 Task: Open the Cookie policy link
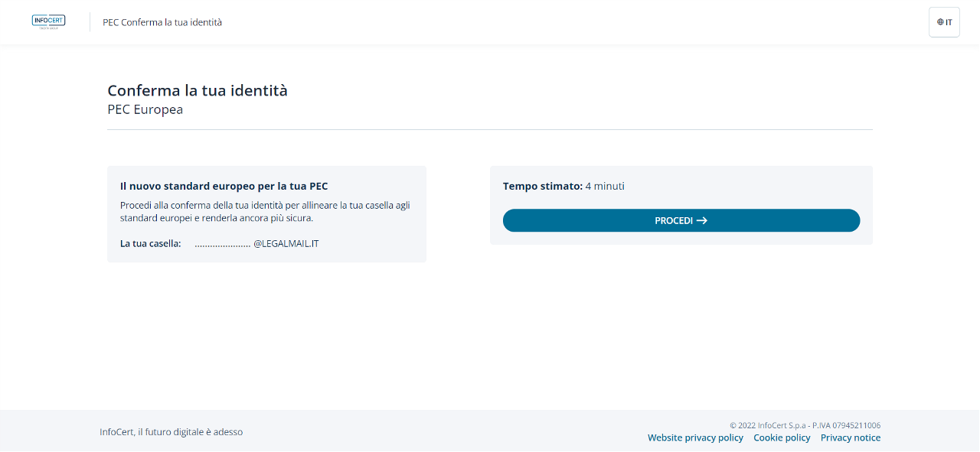(782, 437)
